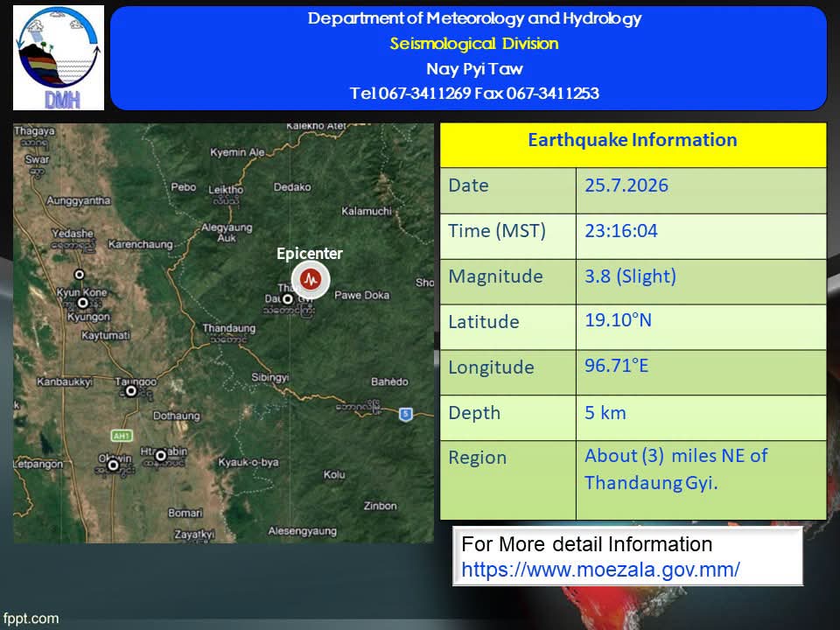Screen dimensions: 840x630
Task: Click the Alesengyaung map label
Action: [302, 531]
